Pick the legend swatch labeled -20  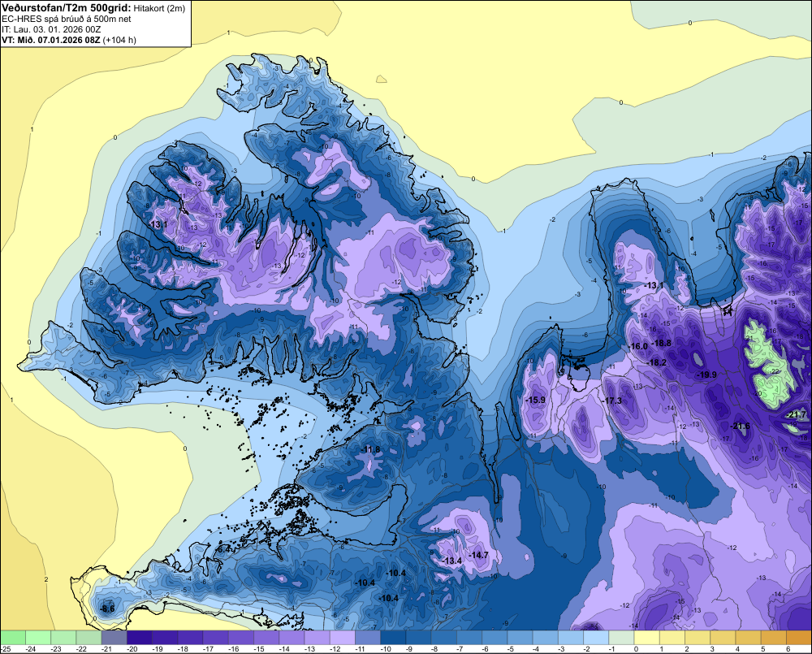[140, 637]
